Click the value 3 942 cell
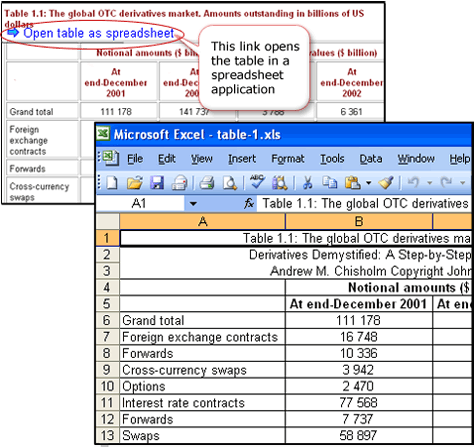Image resolution: width=475 pixels, height=448 pixels. [359, 370]
